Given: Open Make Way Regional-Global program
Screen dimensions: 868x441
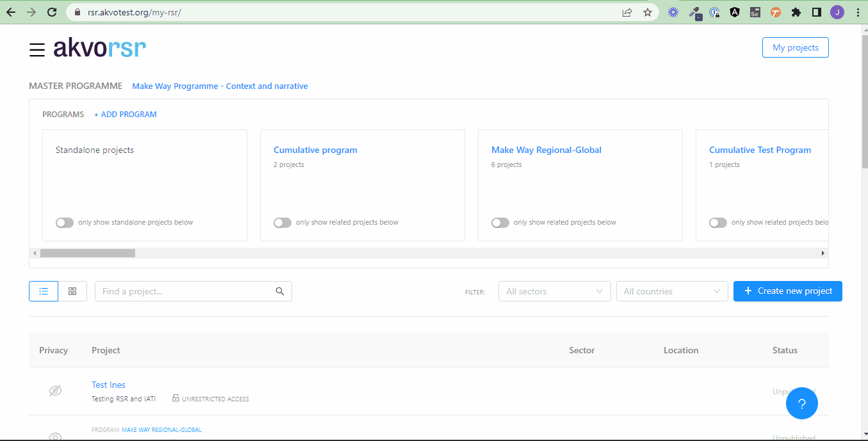Looking at the screenshot, I should (x=546, y=150).
